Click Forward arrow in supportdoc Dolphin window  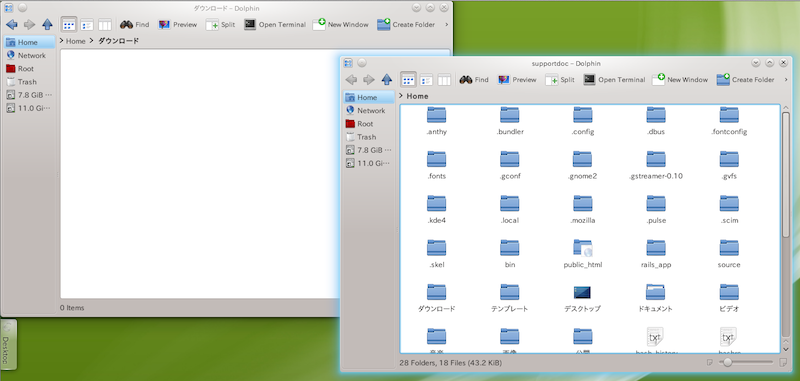tap(368, 80)
